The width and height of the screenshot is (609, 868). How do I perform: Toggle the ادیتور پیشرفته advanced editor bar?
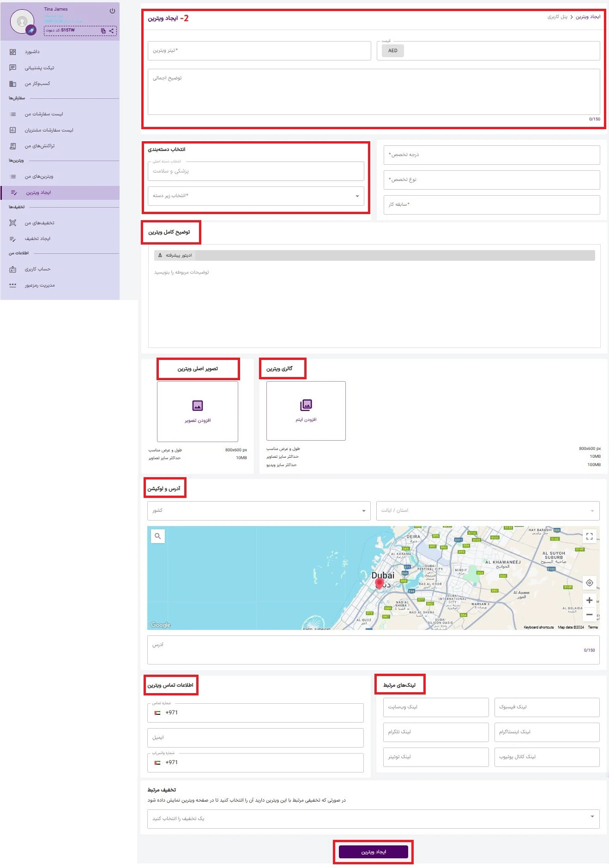pos(175,255)
